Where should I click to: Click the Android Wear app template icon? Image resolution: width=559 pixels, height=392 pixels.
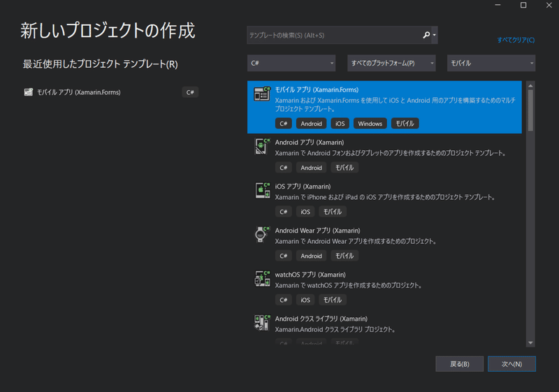coord(262,235)
